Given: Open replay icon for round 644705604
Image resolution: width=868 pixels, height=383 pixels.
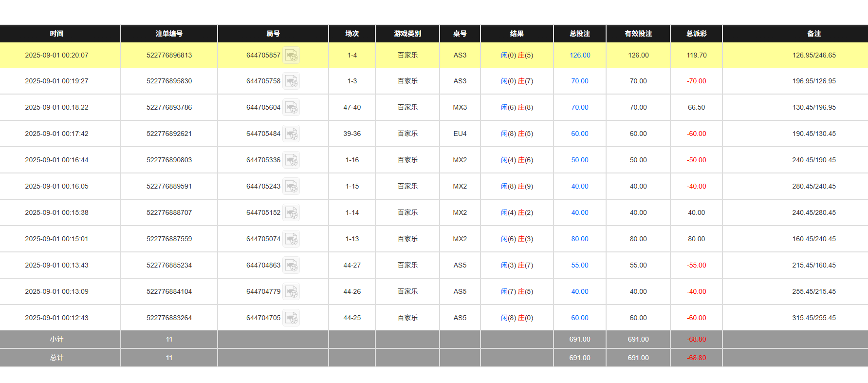Looking at the screenshot, I should click(291, 108).
